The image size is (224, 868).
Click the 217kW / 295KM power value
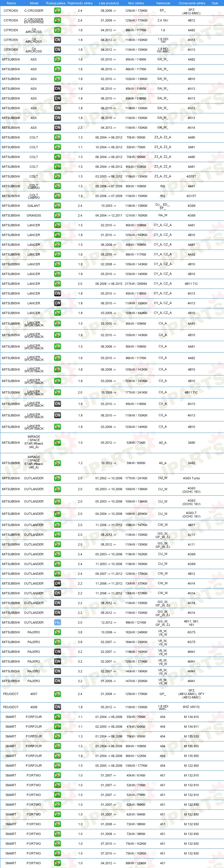click(136, 284)
